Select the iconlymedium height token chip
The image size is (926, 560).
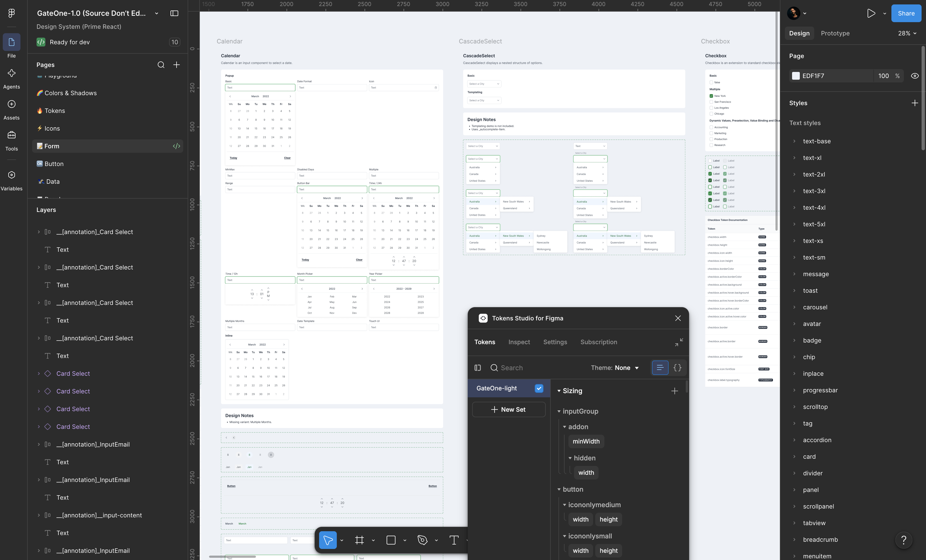tap(609, 519)
